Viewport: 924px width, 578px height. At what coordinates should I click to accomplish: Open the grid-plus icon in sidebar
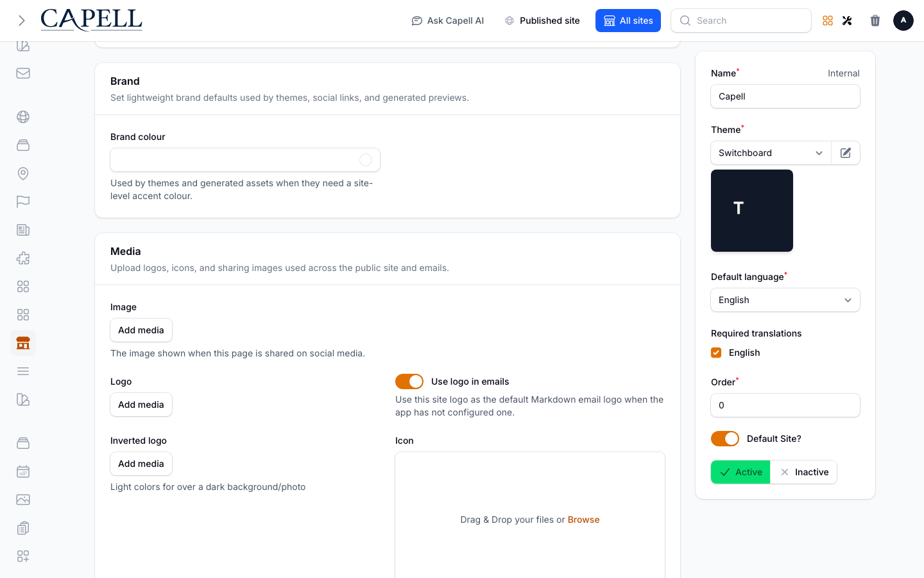23,556
